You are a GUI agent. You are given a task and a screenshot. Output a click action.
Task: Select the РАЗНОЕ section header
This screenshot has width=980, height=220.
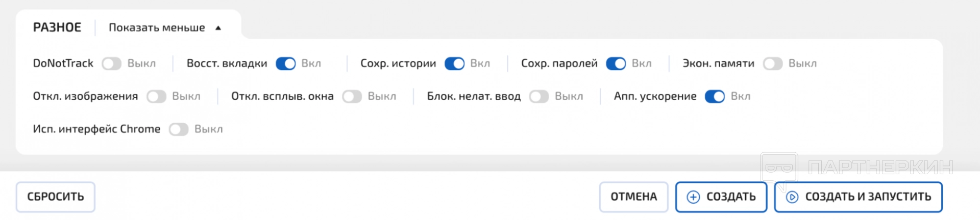tap(57, 28)
